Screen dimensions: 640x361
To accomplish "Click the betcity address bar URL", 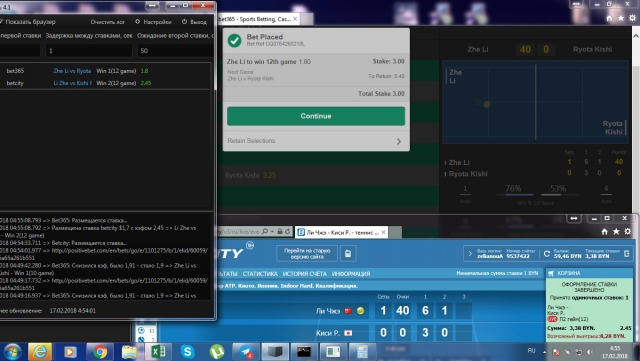I will 238,232.
